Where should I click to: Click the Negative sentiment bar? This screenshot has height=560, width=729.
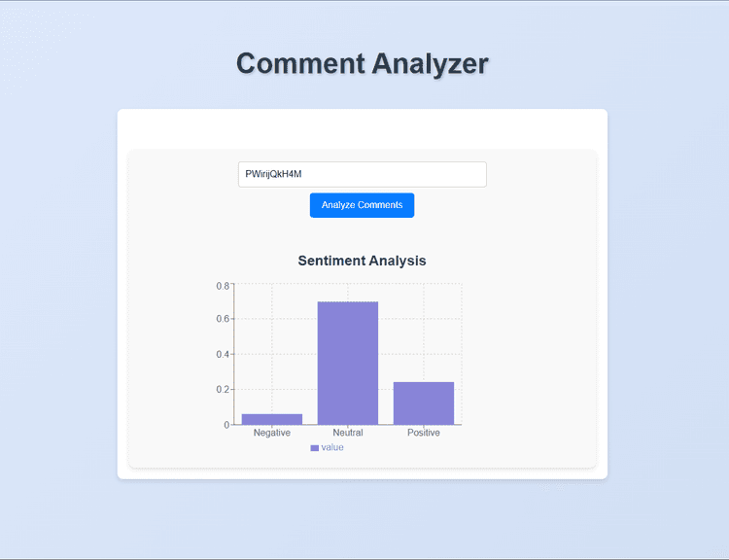tap(272, 419)
